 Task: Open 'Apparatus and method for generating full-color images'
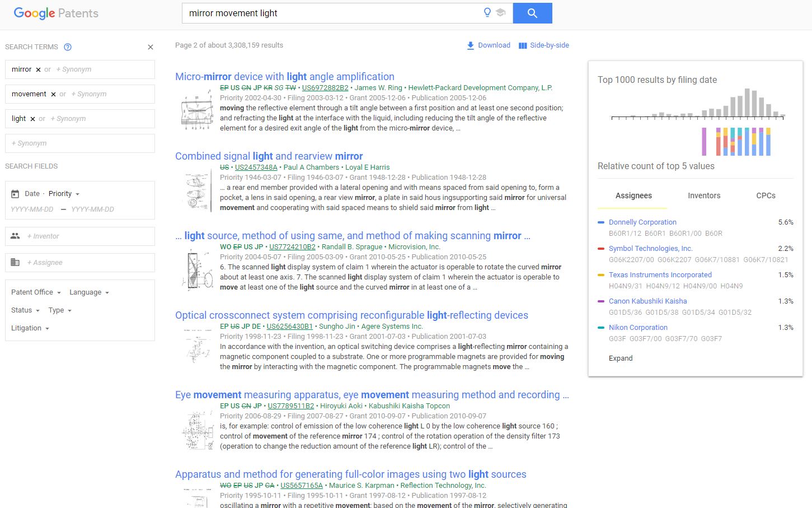coord(351,474)
